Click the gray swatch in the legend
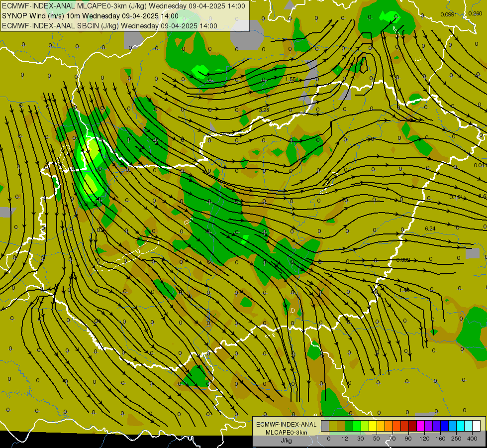The height and width of the screenshot is (448, 487). pyautogui.click(x=325, y=426)
